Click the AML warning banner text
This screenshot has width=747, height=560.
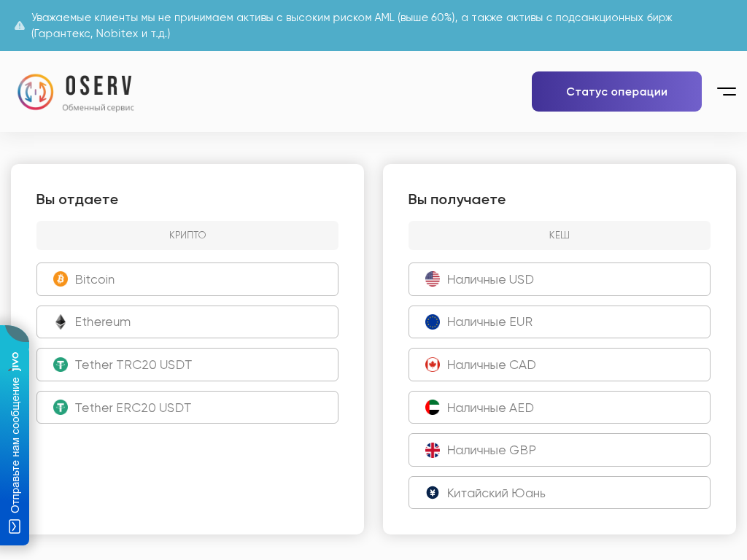point(352,26)
